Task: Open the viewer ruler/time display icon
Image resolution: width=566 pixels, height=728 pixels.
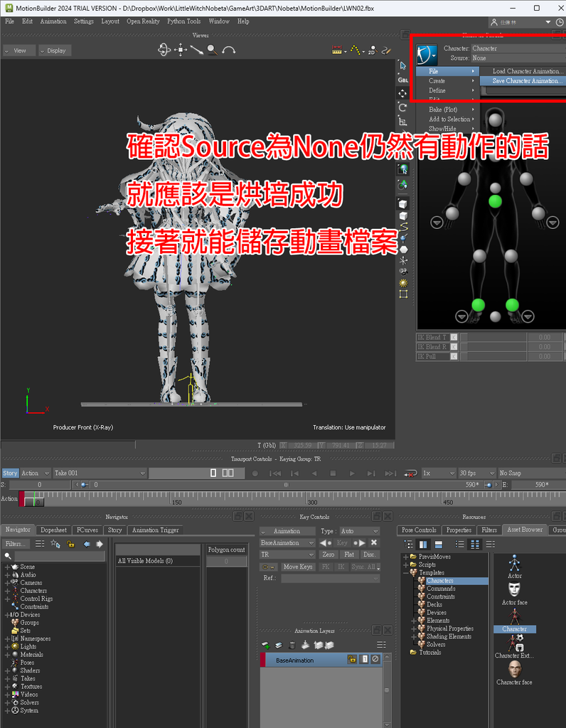Action: (x=337, y=50)
